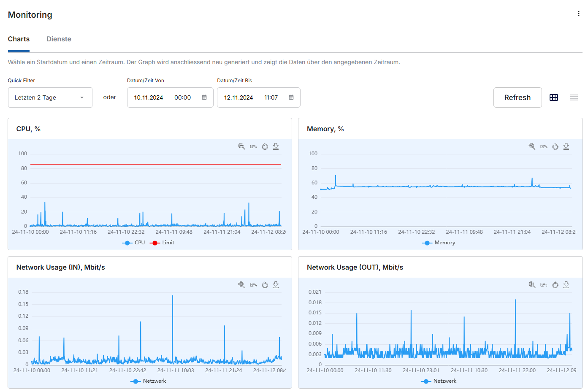This screenshot has width=588, height=392.
Task: Click axis label 24-11-11 21:04 in Memory chart
Action: (x=512, y=232)
